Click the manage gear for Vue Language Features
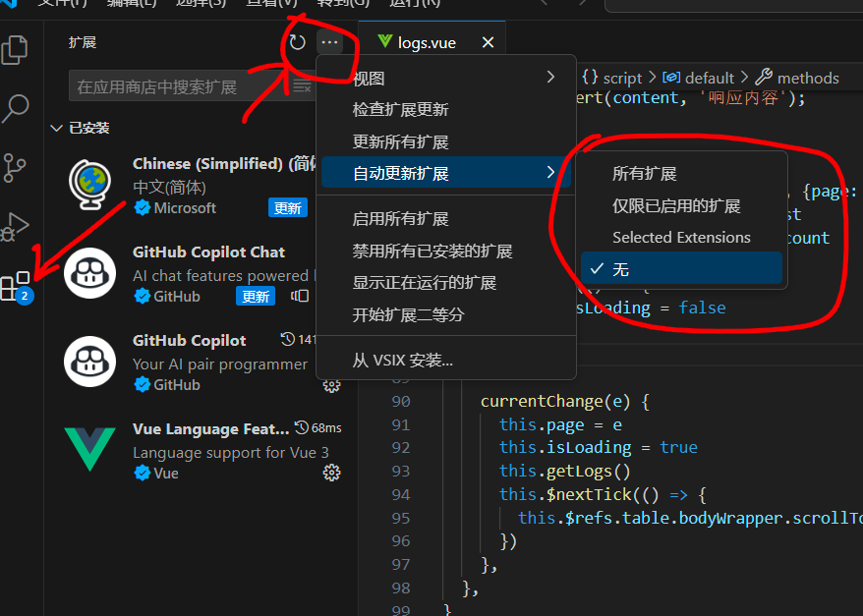863x616 pixels. pos(331,474)
